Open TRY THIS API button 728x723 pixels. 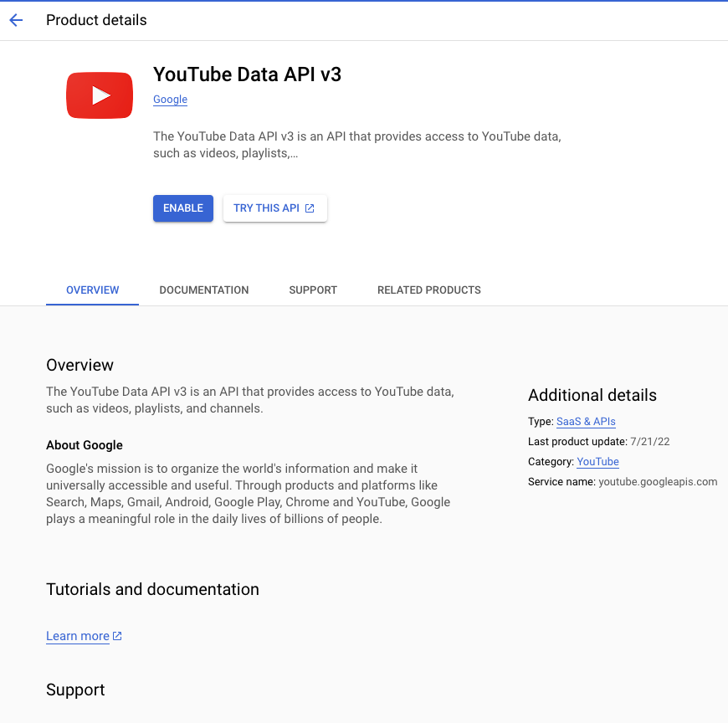pos(274,208)
